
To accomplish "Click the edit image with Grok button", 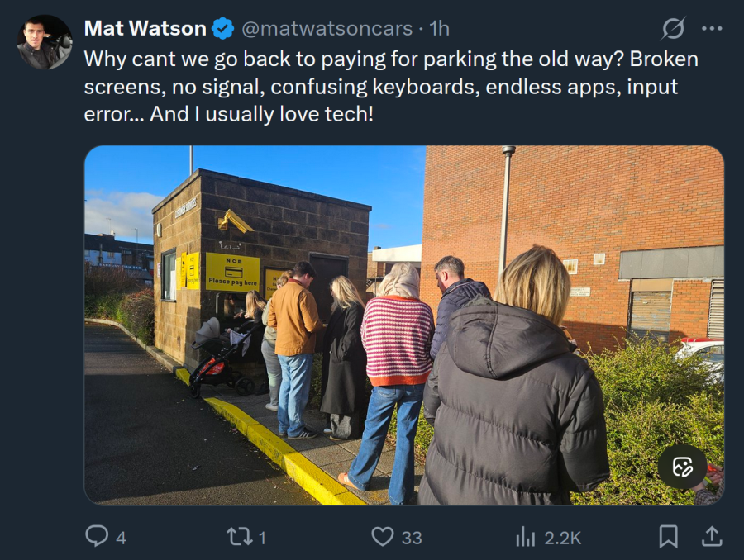I will (682, 467).
